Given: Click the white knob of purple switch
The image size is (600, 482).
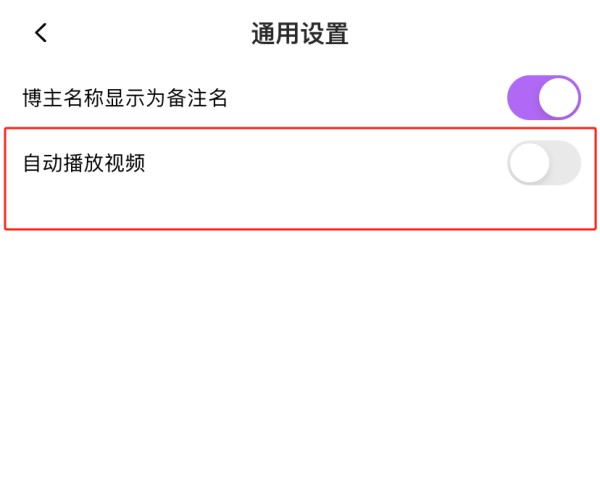Looking at the screenshot, I should click(560, 98).
